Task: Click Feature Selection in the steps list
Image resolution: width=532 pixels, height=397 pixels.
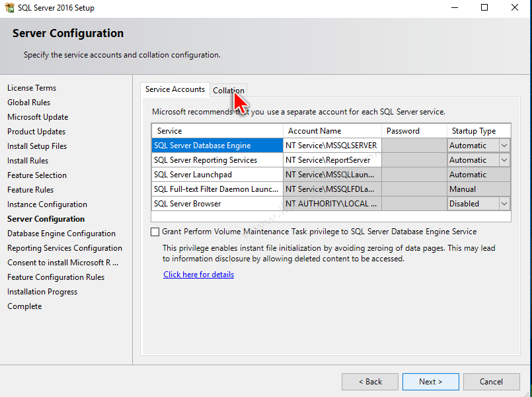Action: pyautogui.click(x=37, y=175)
